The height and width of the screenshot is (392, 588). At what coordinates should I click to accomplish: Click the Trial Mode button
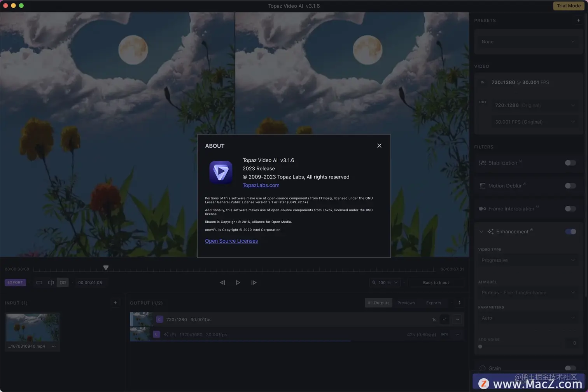[x=569, y=6]
